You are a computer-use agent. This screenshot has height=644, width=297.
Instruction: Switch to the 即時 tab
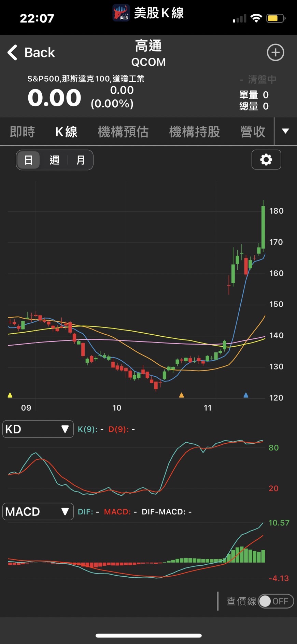22,132
